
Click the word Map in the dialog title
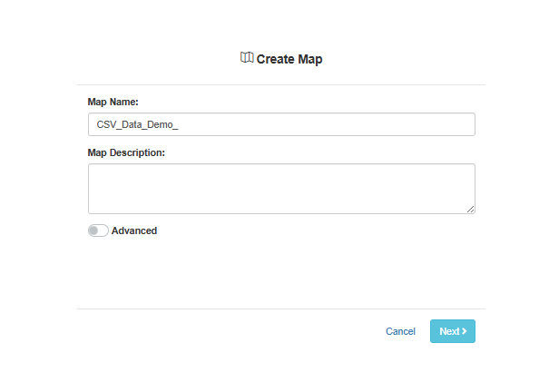(310, 60)
